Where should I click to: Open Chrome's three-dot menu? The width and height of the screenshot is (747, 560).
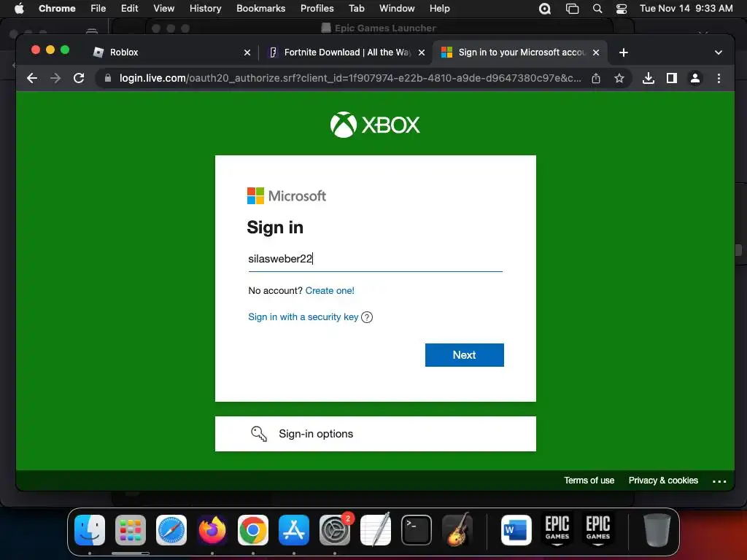click(719, 78)
